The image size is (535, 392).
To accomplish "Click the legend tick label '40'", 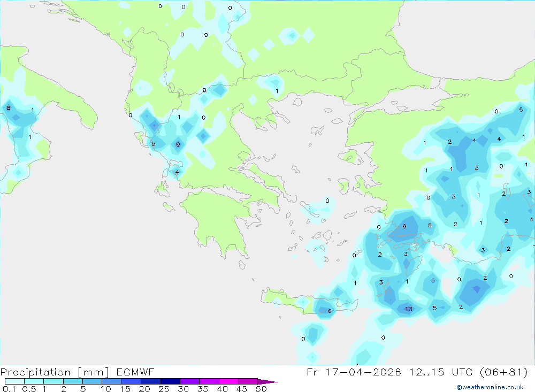I will [x=223, y=389].
